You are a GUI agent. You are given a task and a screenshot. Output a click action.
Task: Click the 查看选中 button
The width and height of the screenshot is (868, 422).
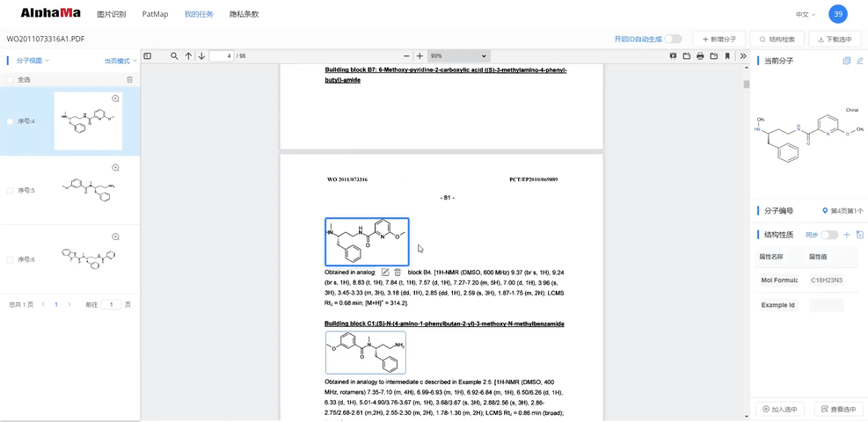click(838, 410)
